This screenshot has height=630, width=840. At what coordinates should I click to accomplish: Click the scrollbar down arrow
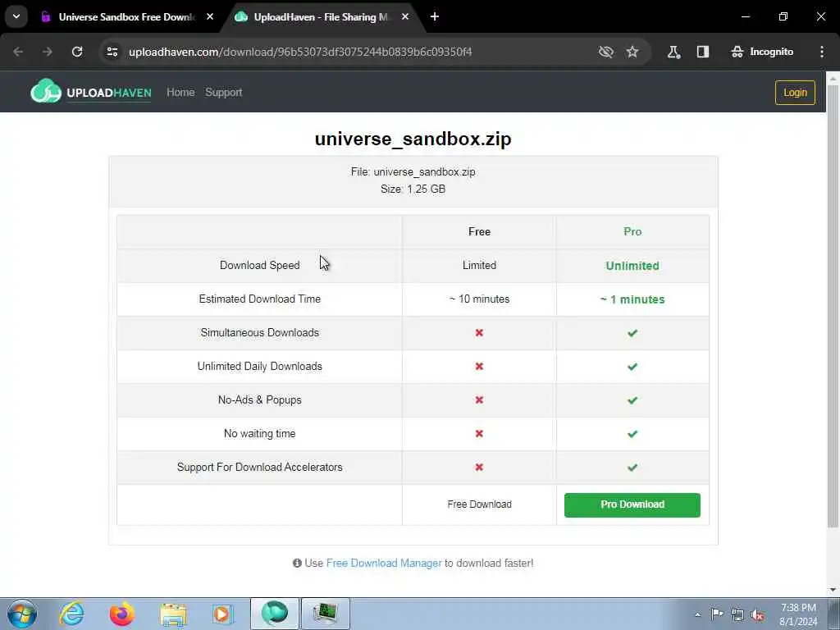(x=833, y=590)
